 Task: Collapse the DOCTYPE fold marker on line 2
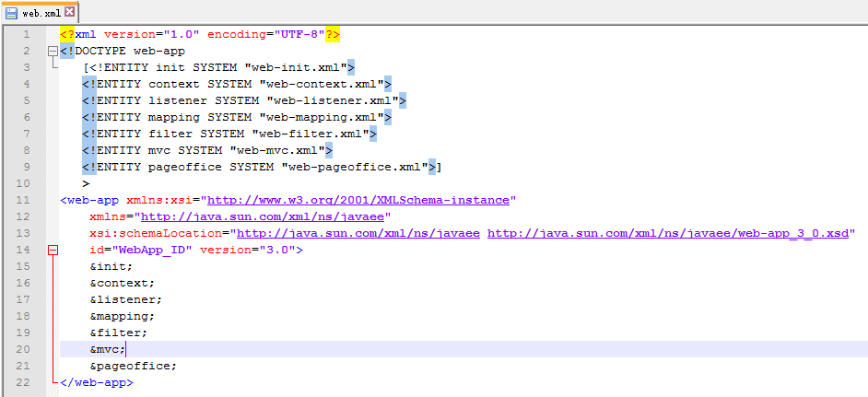[x=53, y=52]
